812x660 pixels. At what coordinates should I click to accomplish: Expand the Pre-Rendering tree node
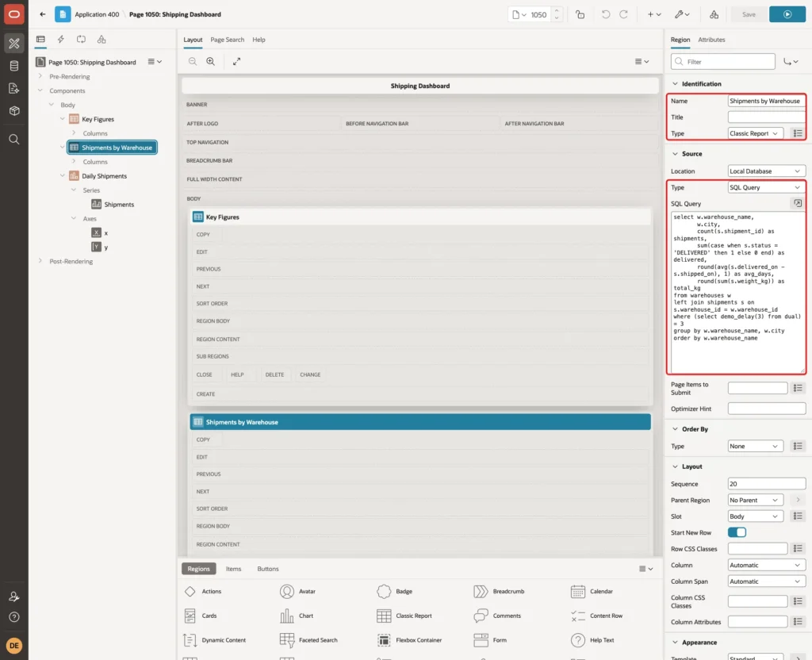[40, 76]
